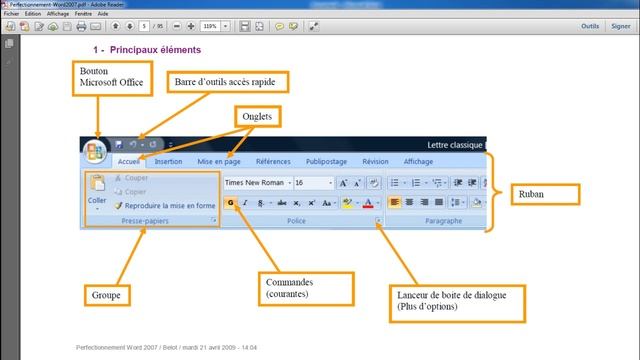Switch to the Insertion ribbon tab

[x=168, y=162]
